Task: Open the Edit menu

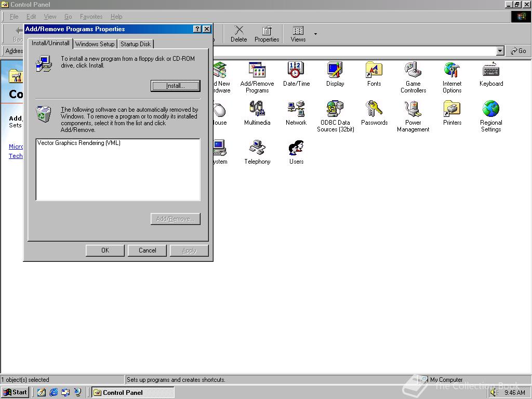Action: click(x=31, y=17)
